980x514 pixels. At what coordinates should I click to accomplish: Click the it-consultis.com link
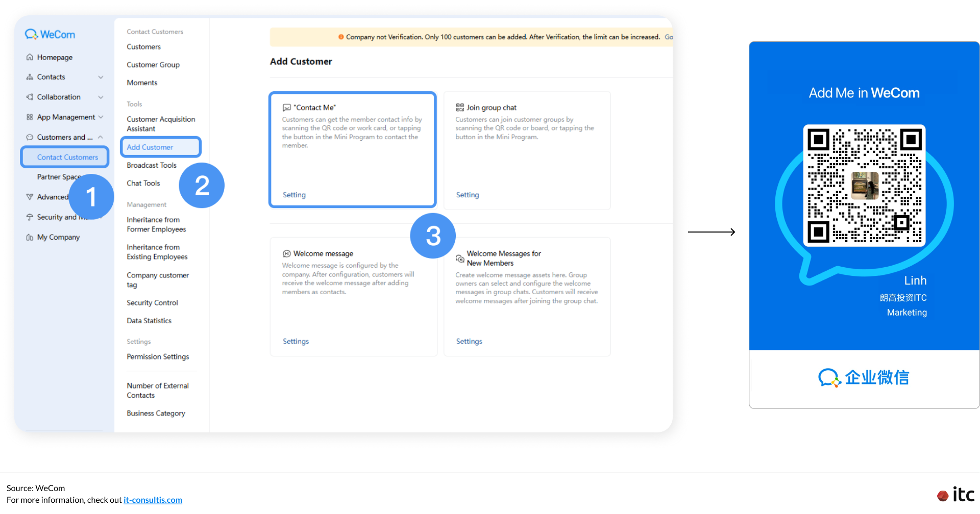(153, 500)
